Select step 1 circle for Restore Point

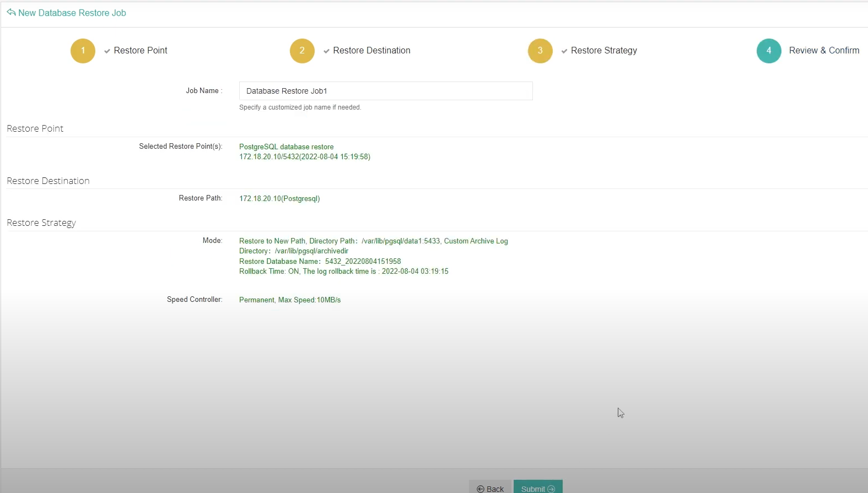(x=83, y=51)
